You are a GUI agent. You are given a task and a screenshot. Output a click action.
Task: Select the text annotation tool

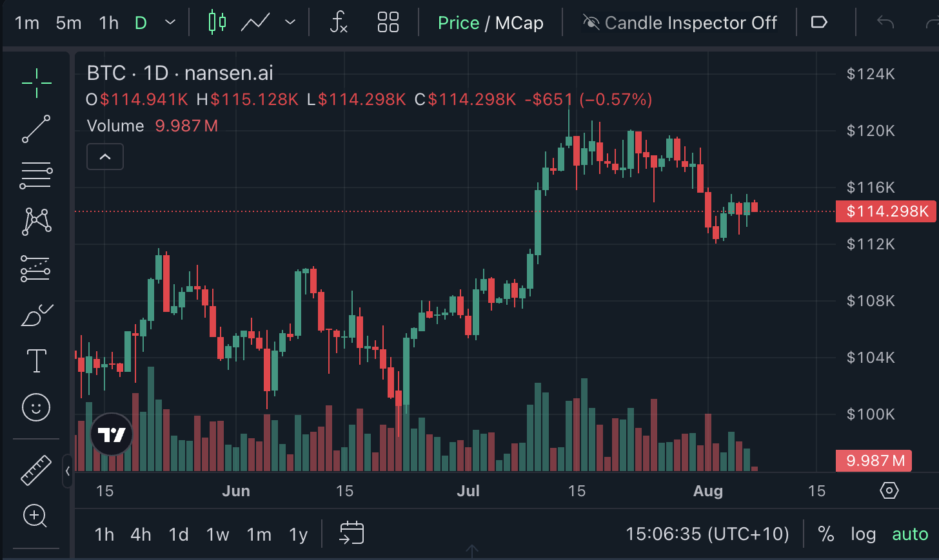pos(36,361)
